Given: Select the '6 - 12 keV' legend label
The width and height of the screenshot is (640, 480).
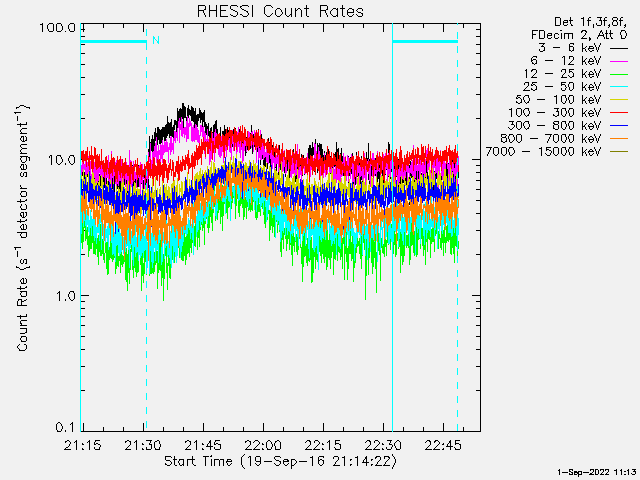Looking at the screenshot, I should pyautogui.click(x=566, y=61).
